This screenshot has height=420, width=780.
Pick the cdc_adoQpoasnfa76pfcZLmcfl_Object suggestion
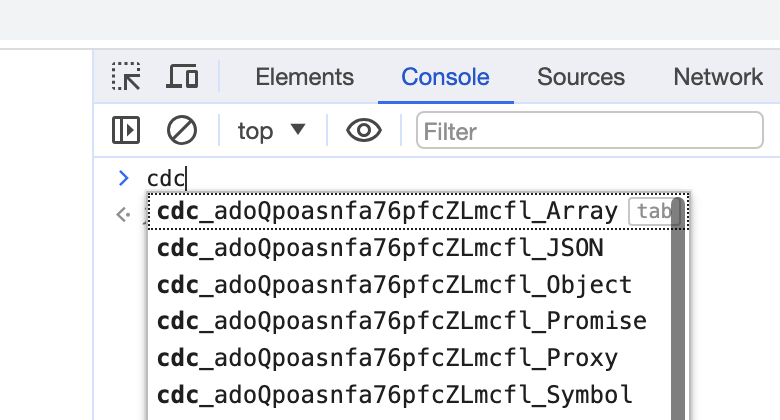click(x=394, y=285)
